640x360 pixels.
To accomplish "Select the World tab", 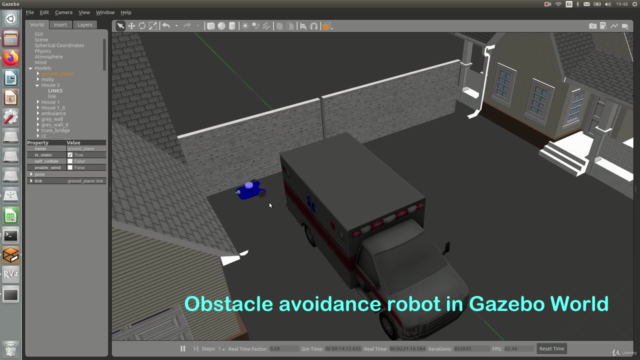I will [x=37, y=24].
